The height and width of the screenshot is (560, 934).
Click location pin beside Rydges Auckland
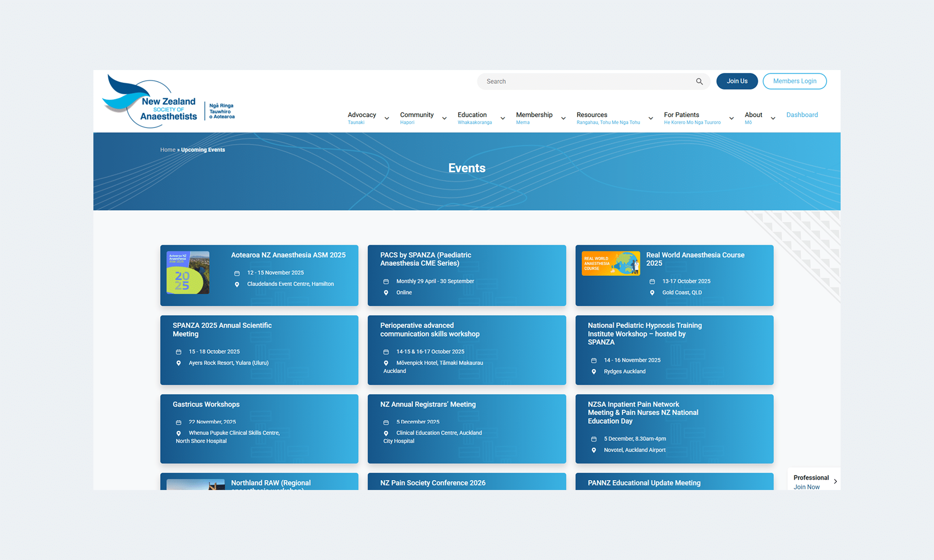594,371
